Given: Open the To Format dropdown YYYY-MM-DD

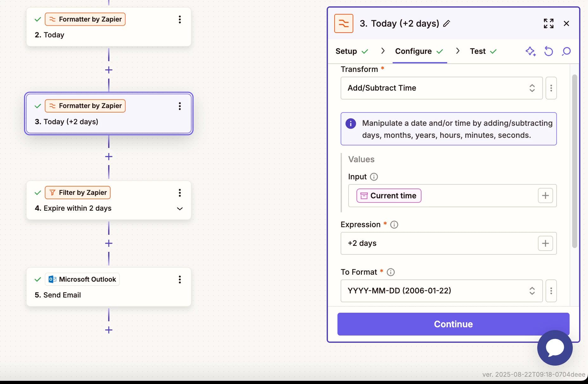Looking at the screenshot, I should pyautogui.click(x=441, y=291).
